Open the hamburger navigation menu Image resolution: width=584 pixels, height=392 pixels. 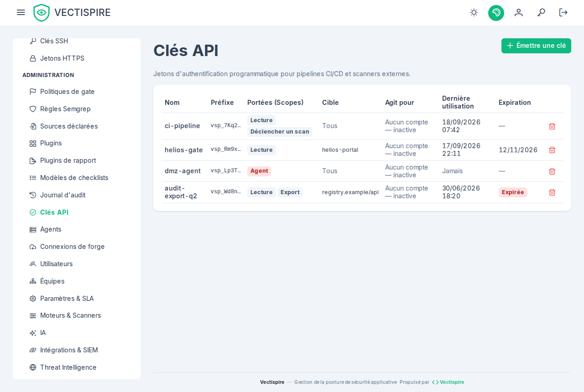21,12
